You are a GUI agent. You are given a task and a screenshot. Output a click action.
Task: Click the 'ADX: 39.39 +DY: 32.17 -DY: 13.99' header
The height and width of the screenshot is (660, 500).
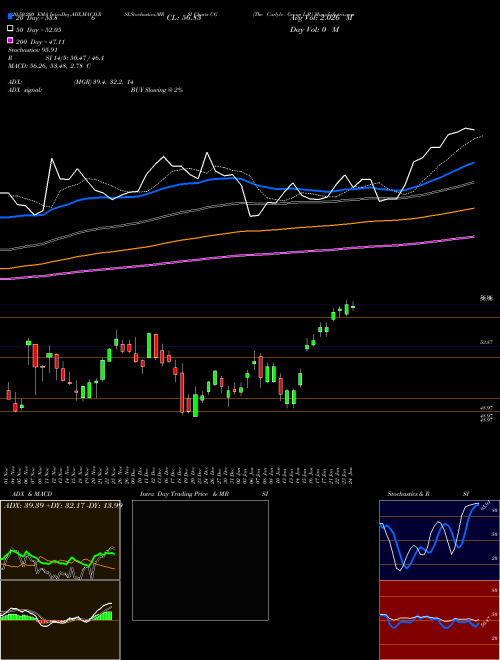point(63,505)
